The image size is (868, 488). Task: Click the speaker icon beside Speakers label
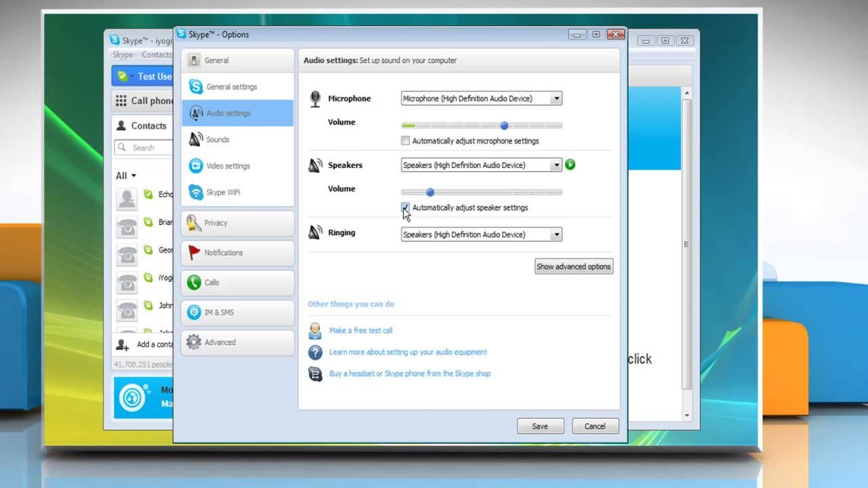click(315, 165)
